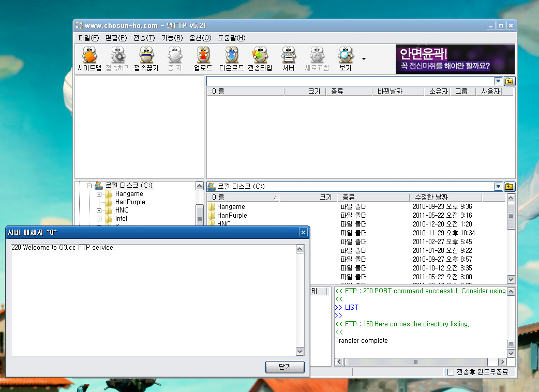Viewport: 539px width, 392px height.
Task: Maximize the 알FTP window
Action: coord(501,25)
